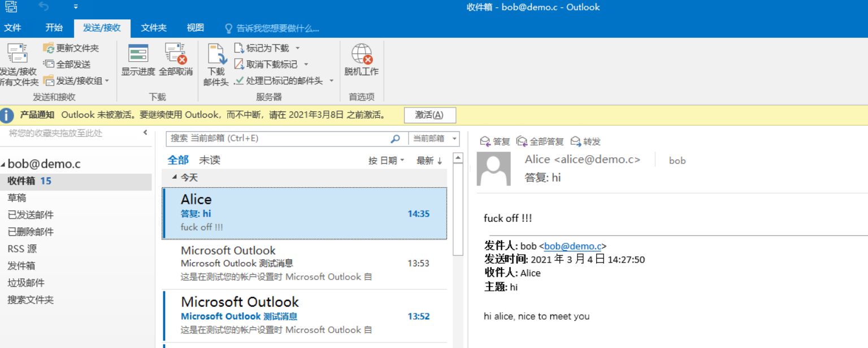Select Alice email 答复: hi
This screenshot has width=868, height=348.
click(305, 213)
